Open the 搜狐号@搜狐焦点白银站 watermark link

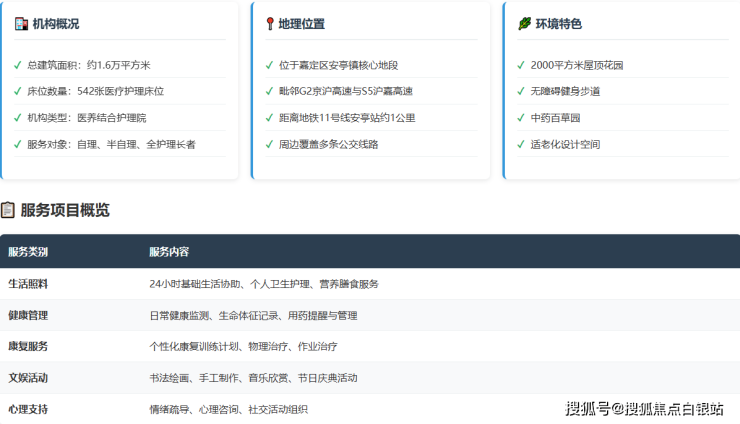[644, 408]
